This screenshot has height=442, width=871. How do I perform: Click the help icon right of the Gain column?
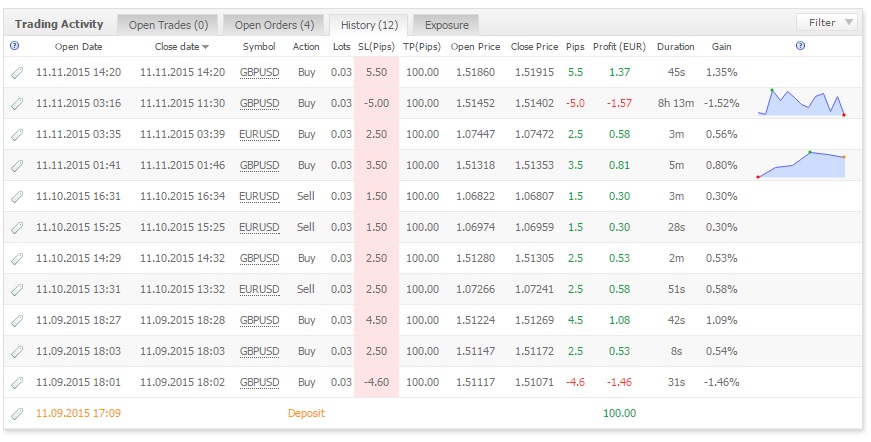(x=800, y=46)
